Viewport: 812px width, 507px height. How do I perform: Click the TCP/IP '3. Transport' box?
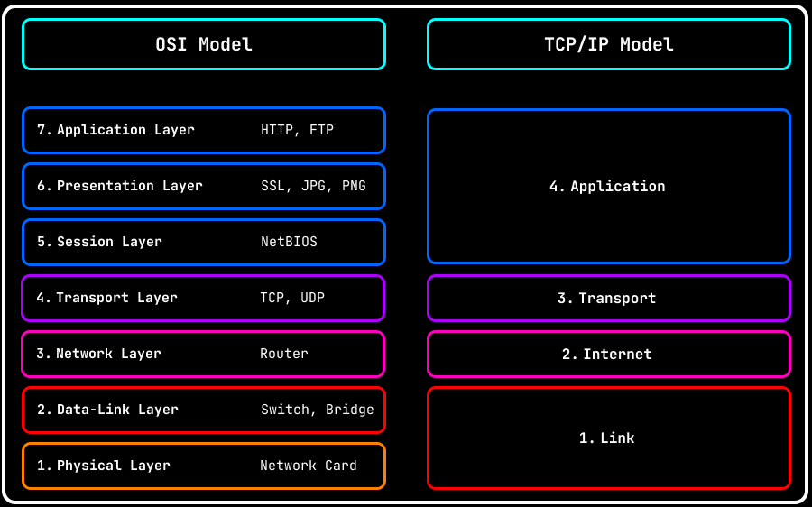(608, 299)
